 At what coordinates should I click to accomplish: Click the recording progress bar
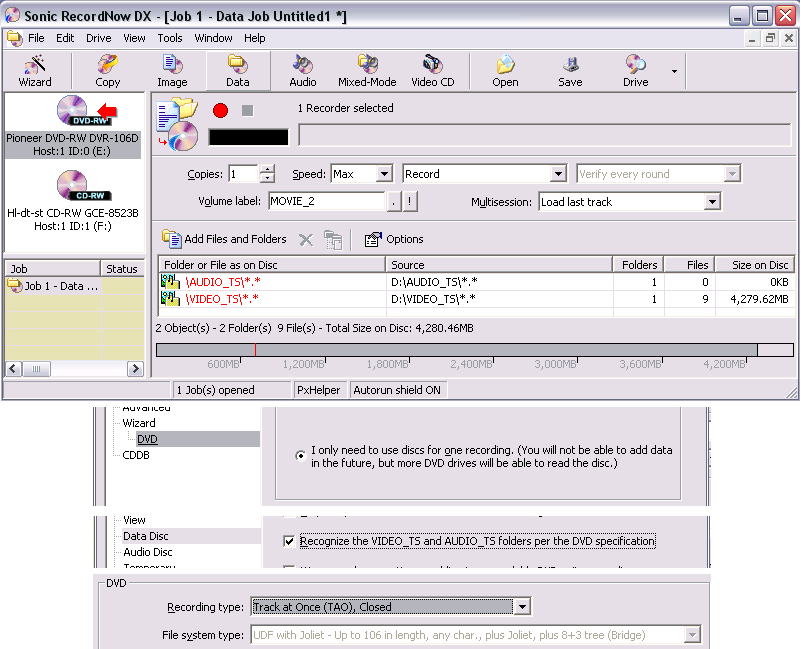545,135
